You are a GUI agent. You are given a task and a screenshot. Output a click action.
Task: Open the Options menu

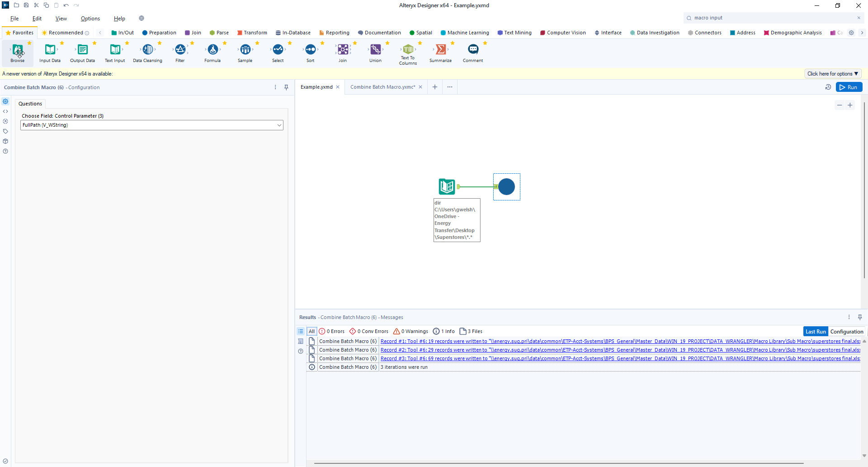tap(90, 19)
